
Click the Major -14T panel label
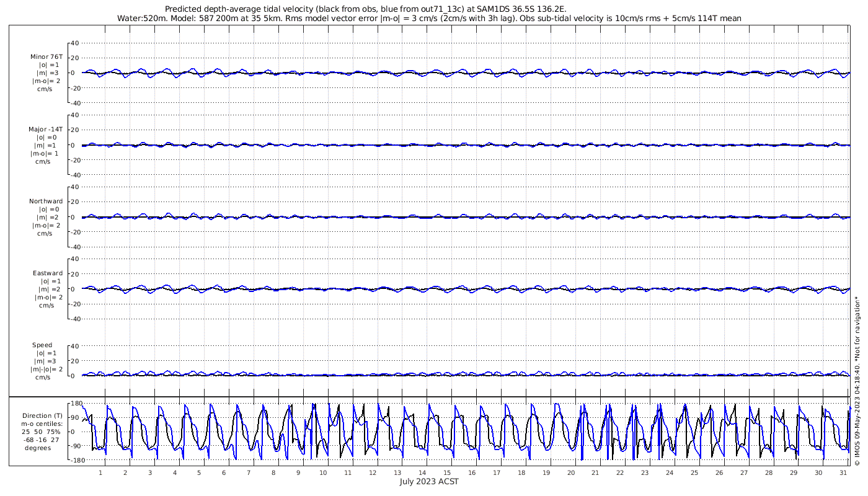pyautogui.click(x=46, y=130)
